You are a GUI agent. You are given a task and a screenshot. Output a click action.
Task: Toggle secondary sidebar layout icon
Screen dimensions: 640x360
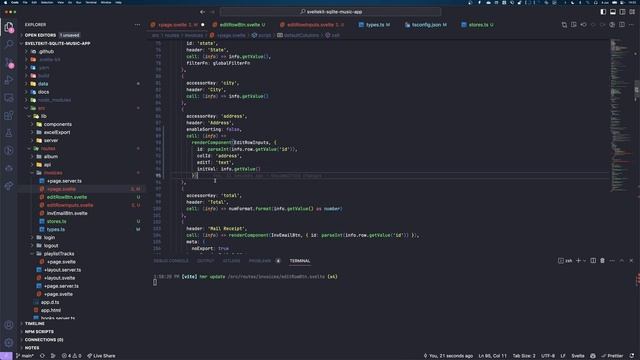(622, 12)
